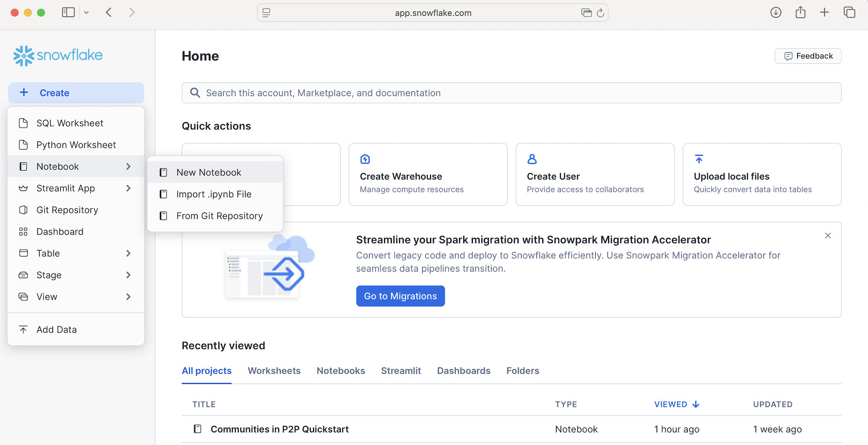This screenshot has height=445, width=868.
Task: Dismiss the Snowpark Migration banner
Action: (x=827, y=235)
